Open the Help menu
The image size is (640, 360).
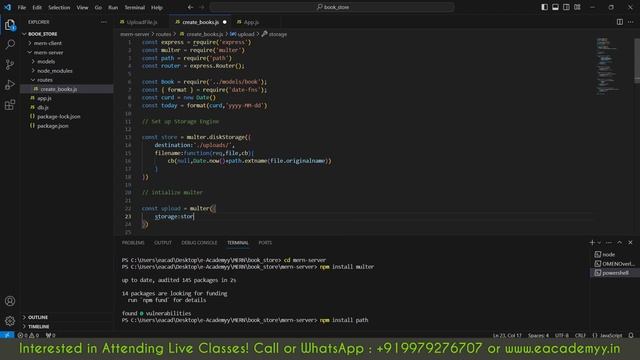click(x=157, y=7)
